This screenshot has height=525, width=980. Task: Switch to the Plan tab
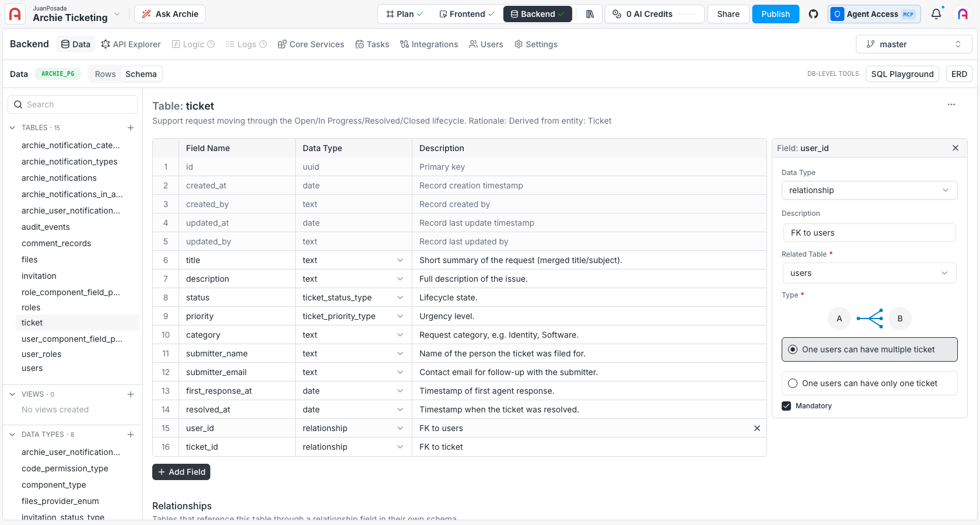click(405, 14)
